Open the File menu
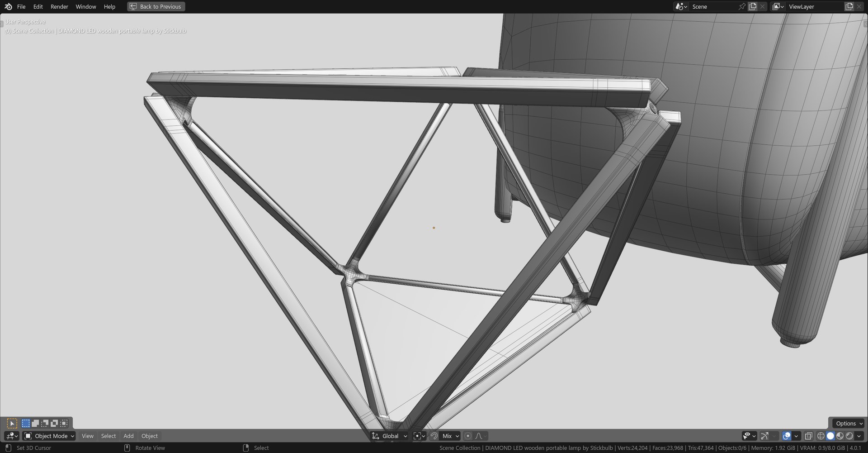The height and width of the screenshot is (453, 868). [x=21, y=6]
